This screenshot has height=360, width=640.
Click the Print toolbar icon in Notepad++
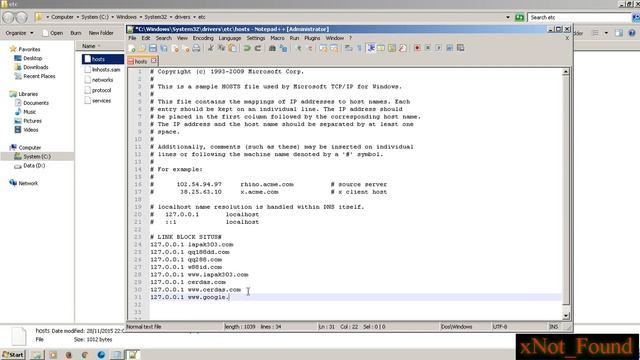pyautogui.click(x=196, y=48)
